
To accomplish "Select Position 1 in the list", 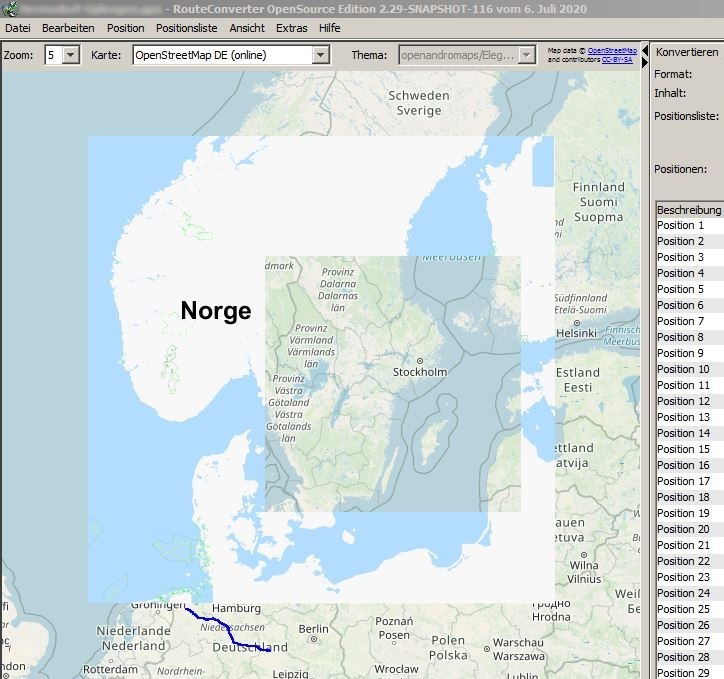I will pos(681,226).
